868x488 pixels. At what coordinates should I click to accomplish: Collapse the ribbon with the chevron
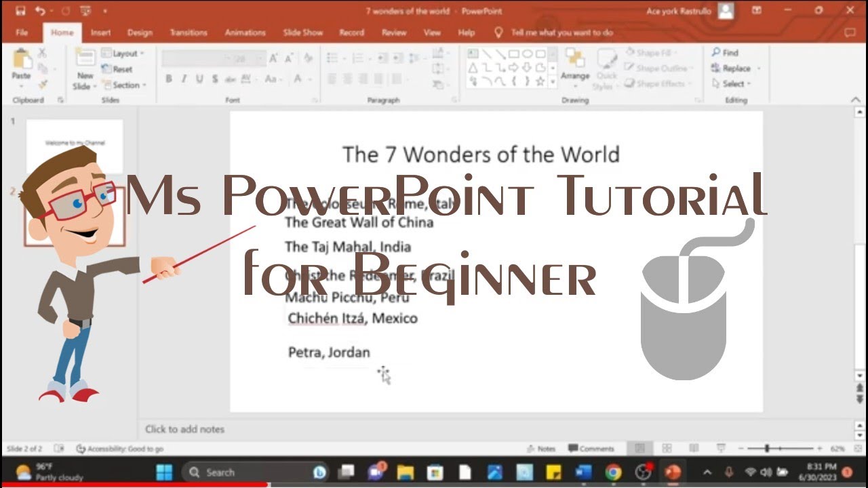[856, 100]
